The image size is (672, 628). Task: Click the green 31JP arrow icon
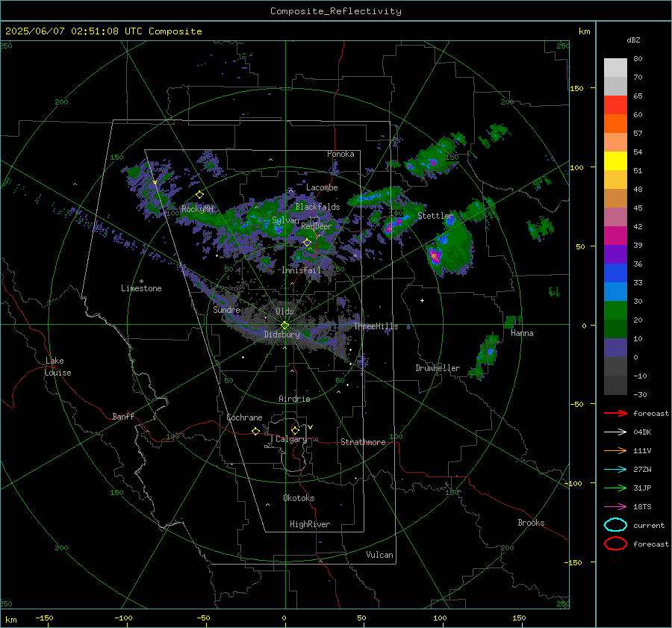(x=615, y=488)
